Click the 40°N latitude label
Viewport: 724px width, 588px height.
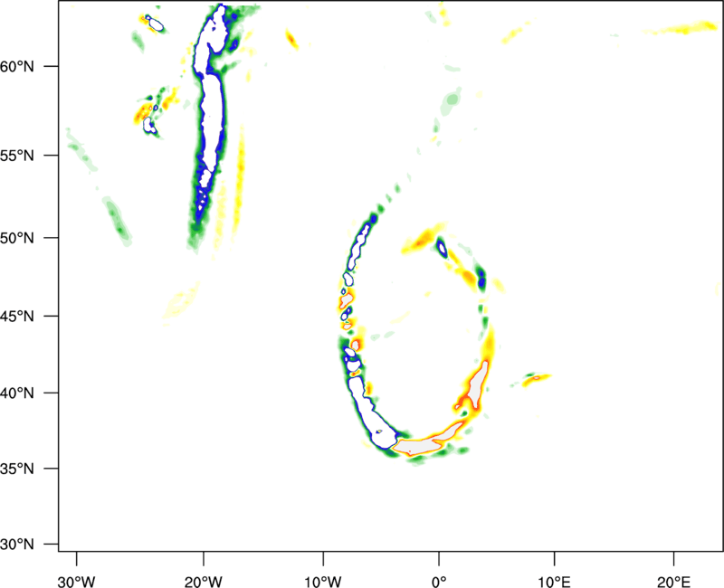click(17, 394)
